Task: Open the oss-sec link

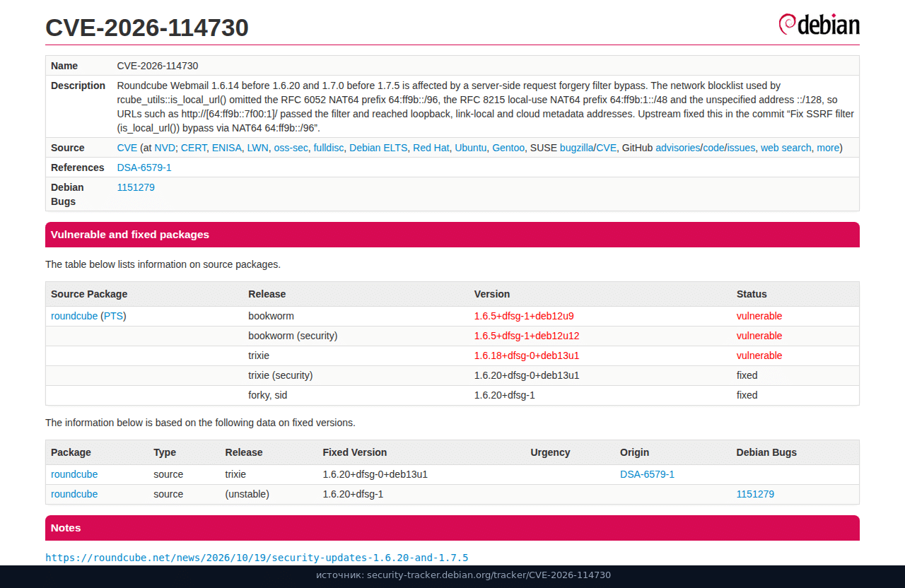Action: coord(291,148)
